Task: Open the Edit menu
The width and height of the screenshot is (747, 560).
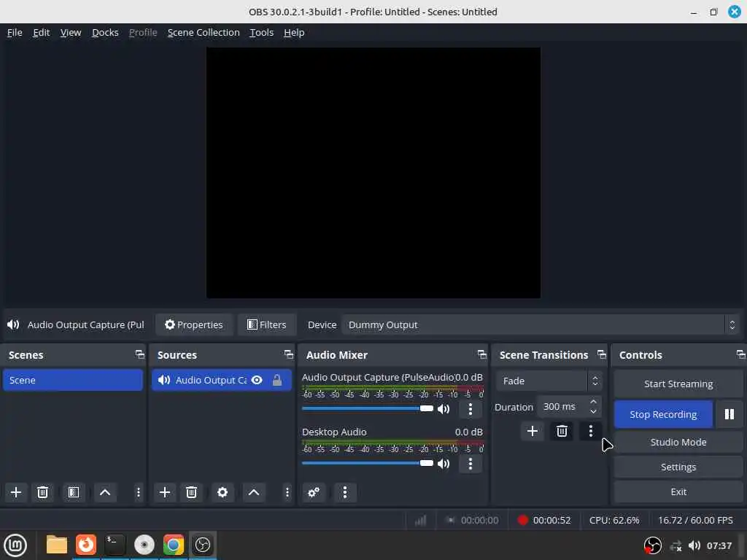Action: point(41,32)
